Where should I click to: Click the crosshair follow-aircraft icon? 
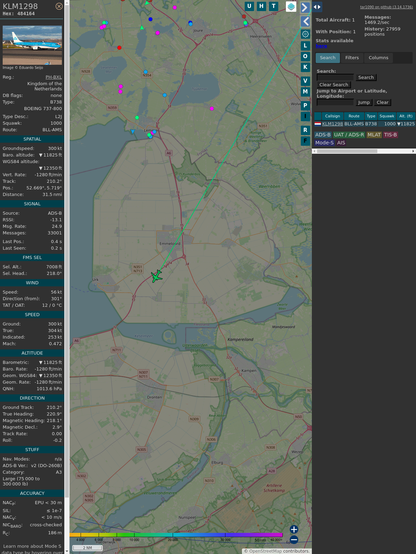click(305, 34)
